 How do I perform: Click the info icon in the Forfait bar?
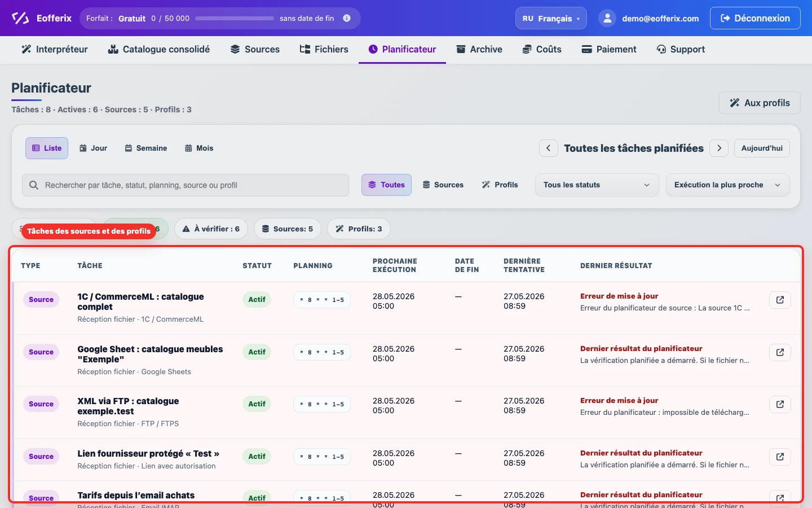pos(347,18)
